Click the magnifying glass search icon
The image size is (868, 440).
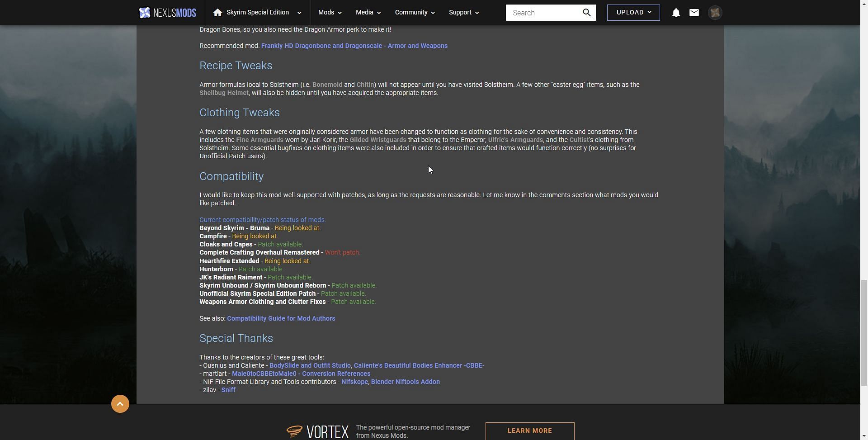(x=587, y=13)
